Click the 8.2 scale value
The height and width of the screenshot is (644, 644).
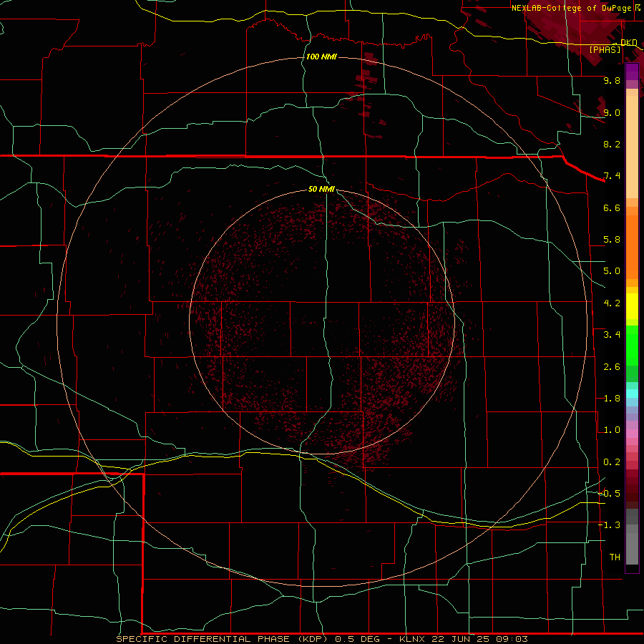coord(612,144)
